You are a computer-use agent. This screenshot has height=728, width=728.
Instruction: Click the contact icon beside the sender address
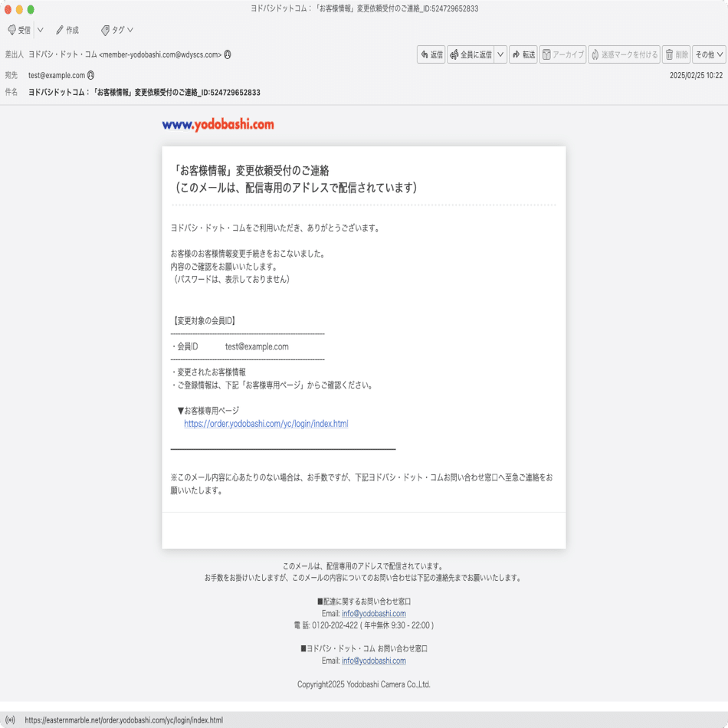pos(229,54)
